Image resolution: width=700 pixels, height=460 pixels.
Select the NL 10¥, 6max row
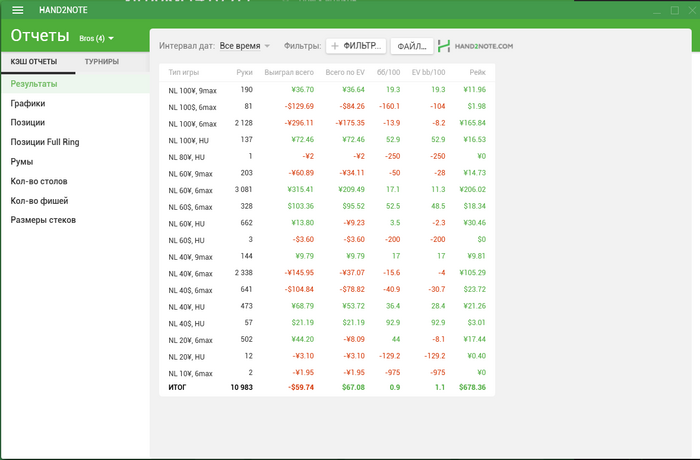point(327,373)
